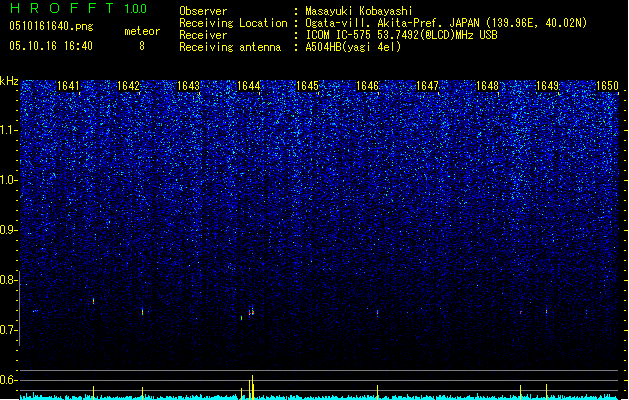The width and height of the screenshot is (629, 400).
Task: Click the meteor echo near 1642 in spectrogram
Action: tap(142, 311)
